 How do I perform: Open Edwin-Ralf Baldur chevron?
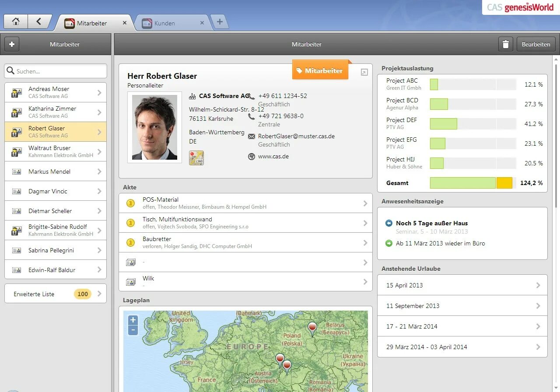[x=99, y=270]
